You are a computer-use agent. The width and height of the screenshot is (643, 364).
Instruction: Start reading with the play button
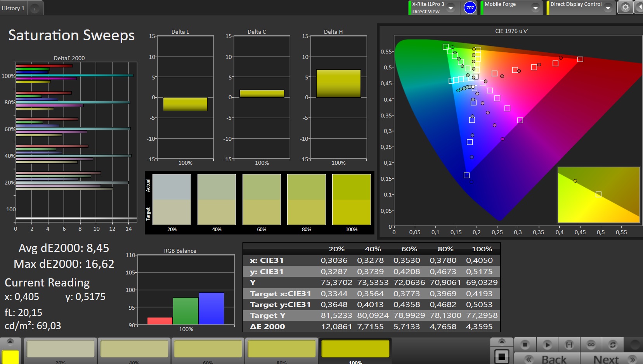coord(547,344)
